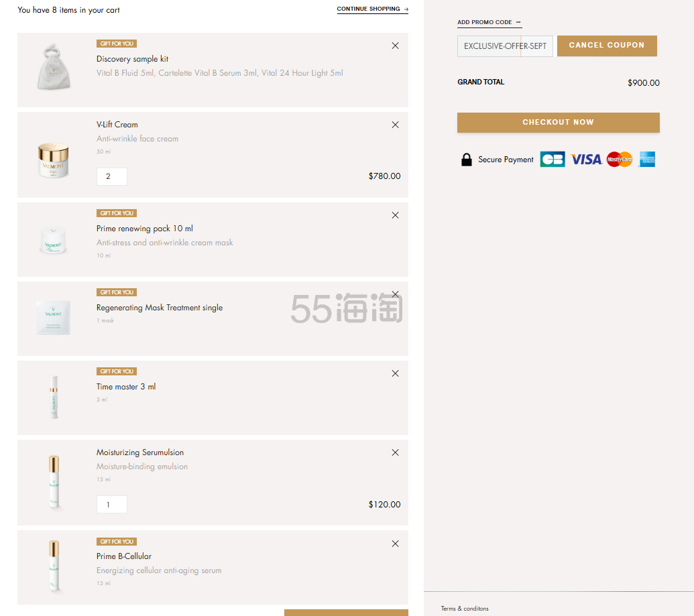This screenshot has height=616, width=694.
Task: Click the $120.00 Moisturizing Serumulsion price
Action: click(x=384, y=505)
